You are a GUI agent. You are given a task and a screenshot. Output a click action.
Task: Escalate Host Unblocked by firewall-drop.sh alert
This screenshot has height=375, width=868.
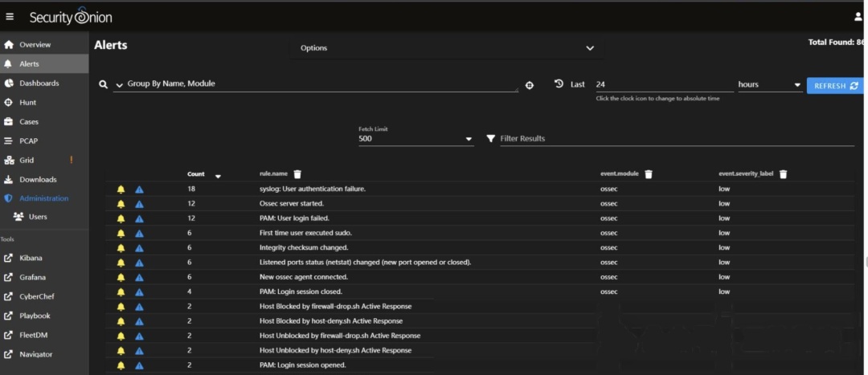[x=140, y=336]
